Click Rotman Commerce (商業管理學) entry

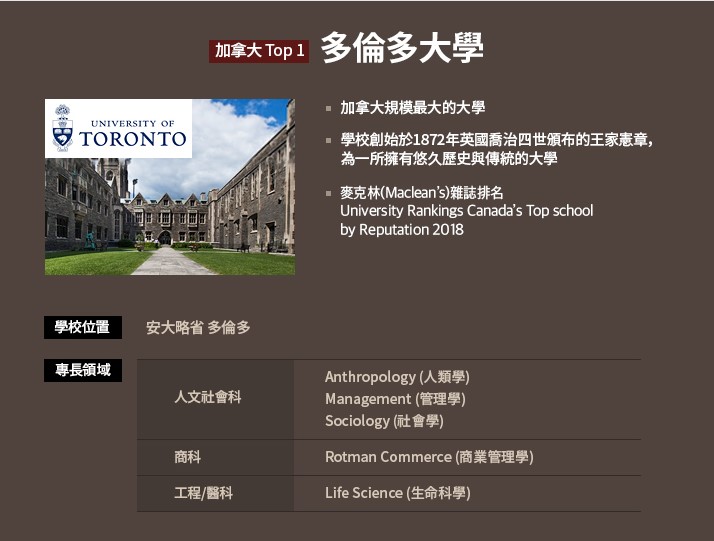pyautogui.click(x=429, y=457)
